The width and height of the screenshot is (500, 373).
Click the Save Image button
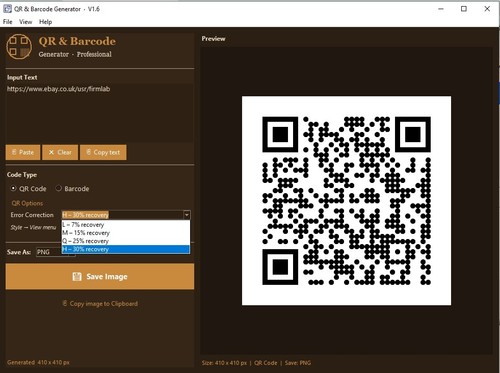(x=100, y=276)
